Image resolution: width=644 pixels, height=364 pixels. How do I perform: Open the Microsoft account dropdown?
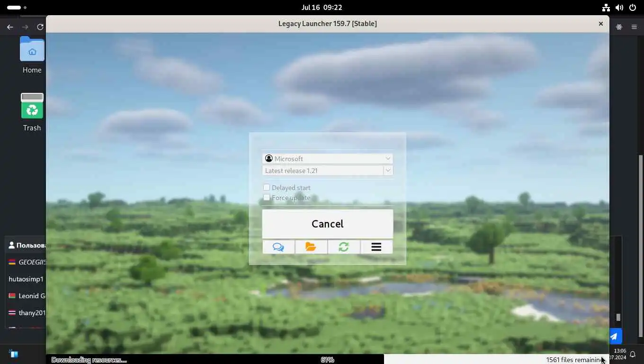(x=328, y=158)
